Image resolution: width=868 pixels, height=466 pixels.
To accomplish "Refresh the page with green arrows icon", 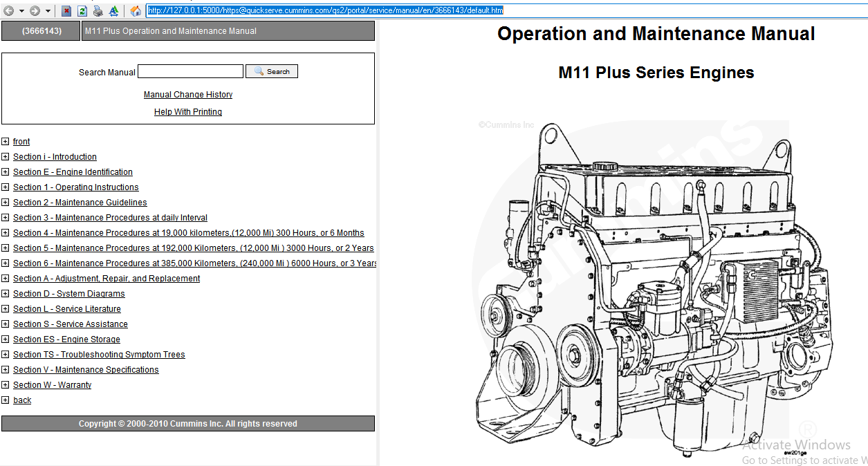I will (82, 11).
